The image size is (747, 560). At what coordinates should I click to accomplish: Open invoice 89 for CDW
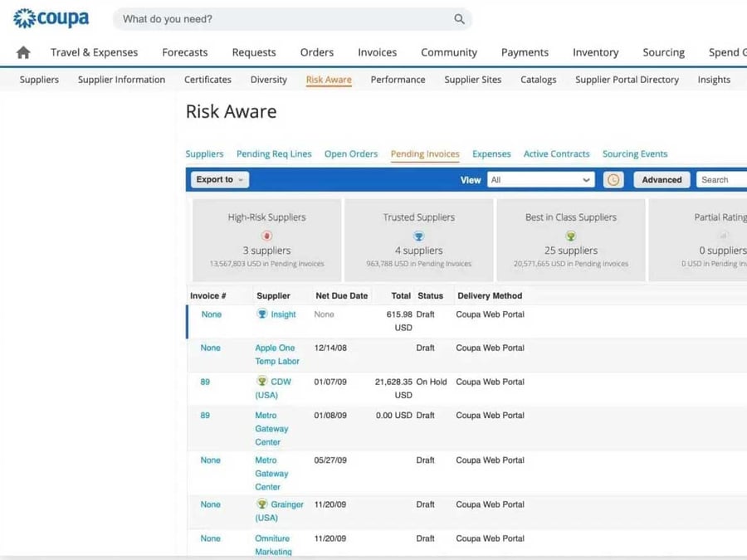point(207,382)
